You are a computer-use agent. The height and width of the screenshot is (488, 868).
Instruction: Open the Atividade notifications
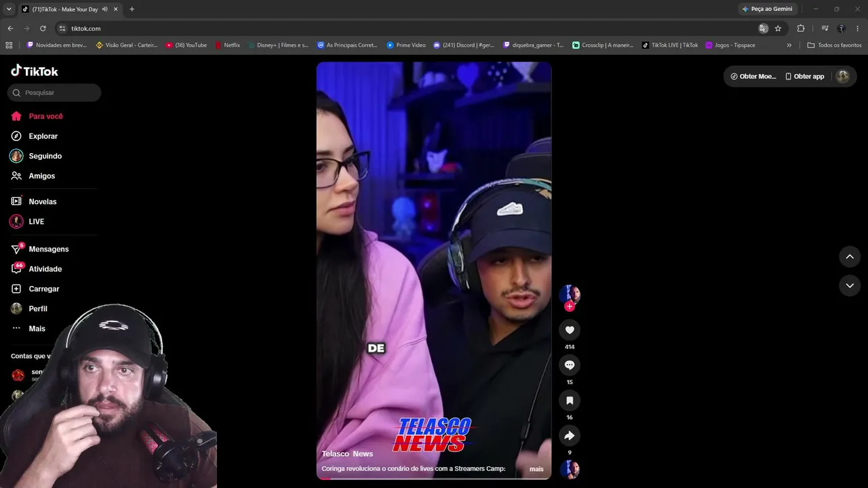point(37,269)
